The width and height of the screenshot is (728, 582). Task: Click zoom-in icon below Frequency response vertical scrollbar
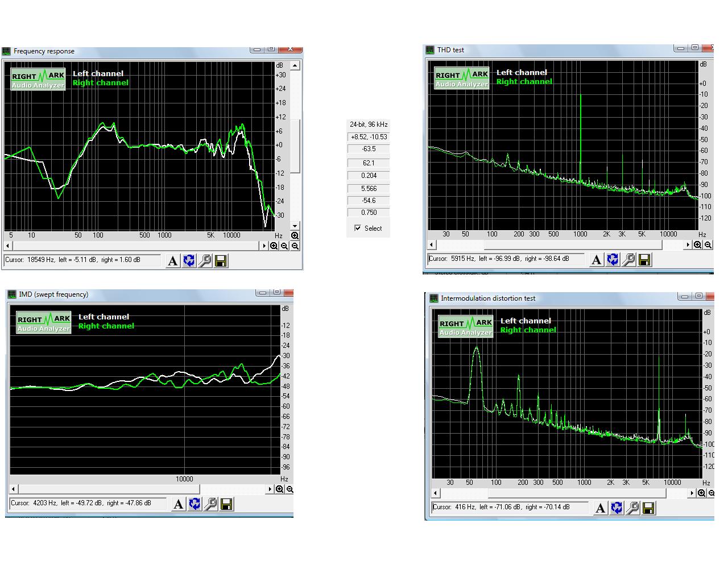tap(295, 236)
